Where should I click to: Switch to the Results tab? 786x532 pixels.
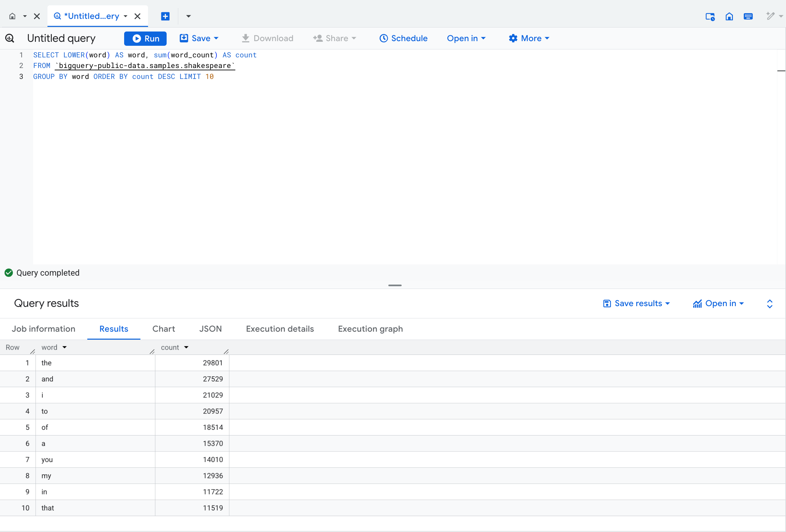[114, 329]
